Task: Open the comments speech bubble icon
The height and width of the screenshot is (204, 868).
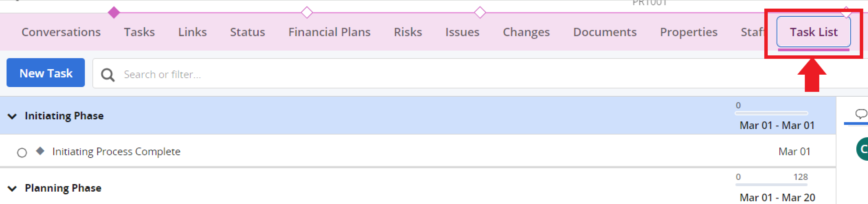Action: tap(861, 114)
